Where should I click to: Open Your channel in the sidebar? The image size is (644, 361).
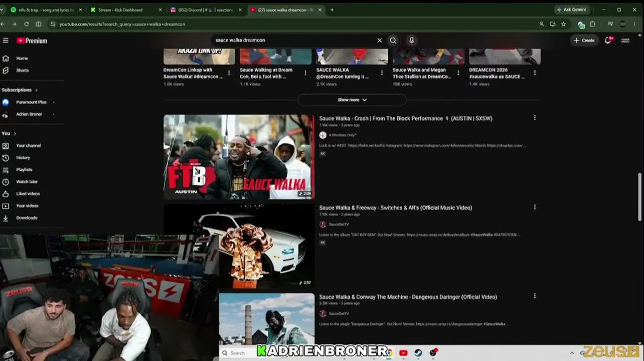(x=28, y=145)
